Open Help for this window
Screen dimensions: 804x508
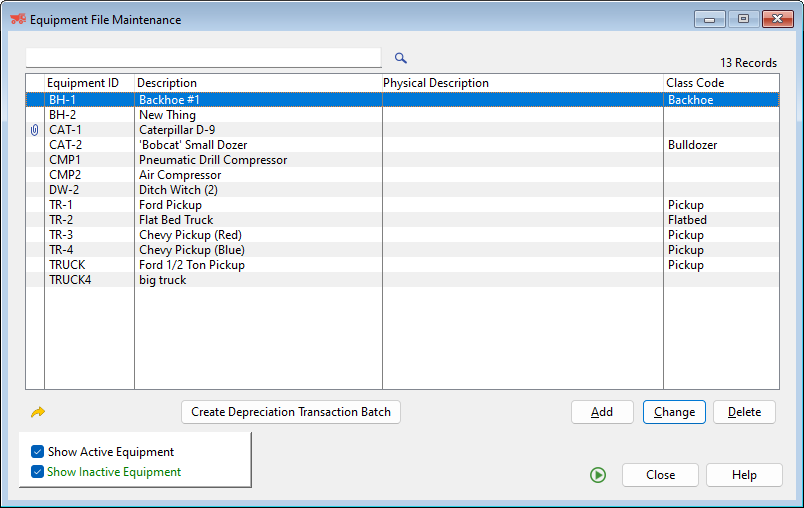coord(744,475)
